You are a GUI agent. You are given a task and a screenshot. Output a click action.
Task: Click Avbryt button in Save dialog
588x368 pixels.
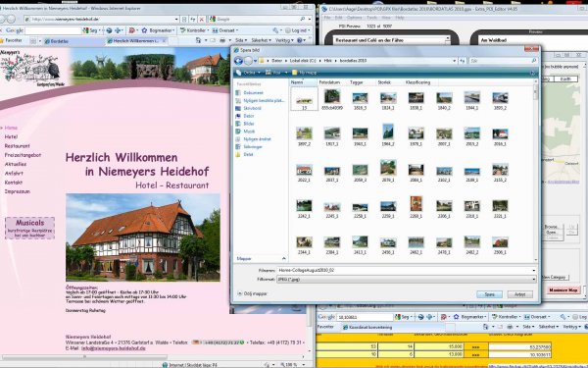coord(519,294)
